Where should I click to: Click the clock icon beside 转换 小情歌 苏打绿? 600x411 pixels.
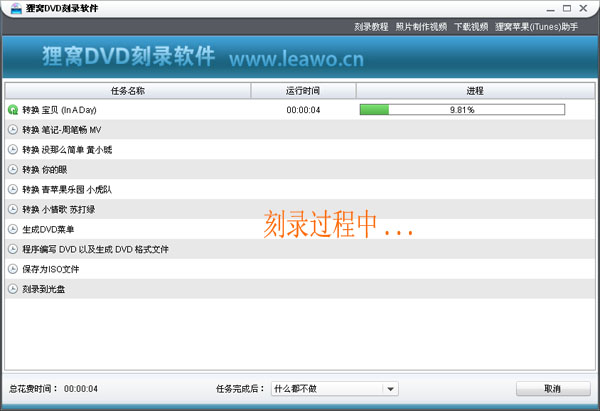[x=13, y=209]
